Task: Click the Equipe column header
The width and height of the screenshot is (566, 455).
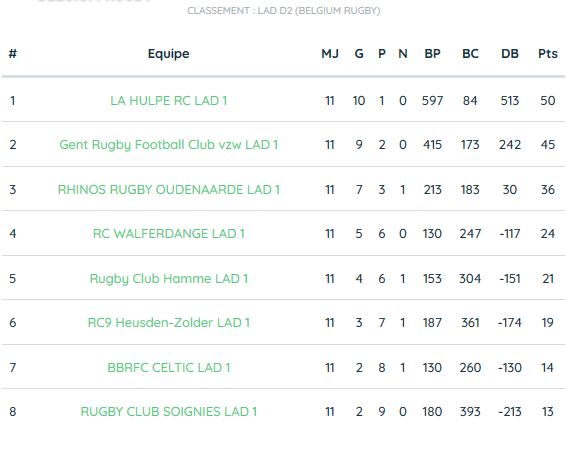Action: (169, 54)
